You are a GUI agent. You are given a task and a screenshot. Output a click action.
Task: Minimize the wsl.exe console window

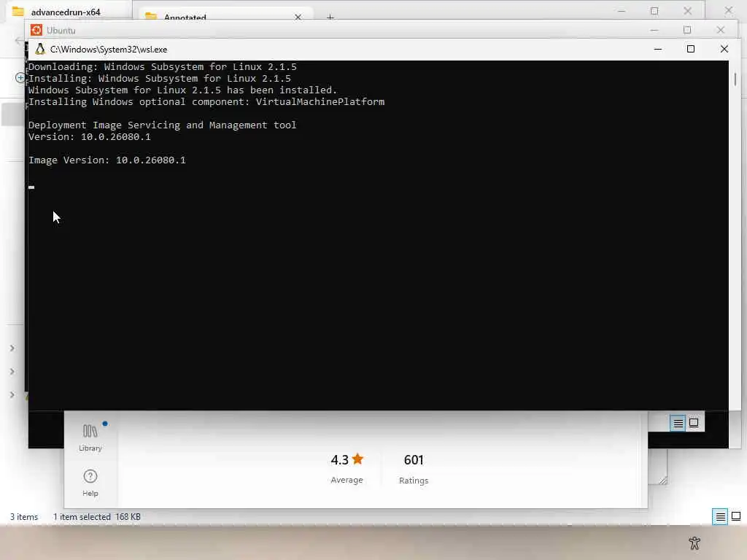(658, 49)
